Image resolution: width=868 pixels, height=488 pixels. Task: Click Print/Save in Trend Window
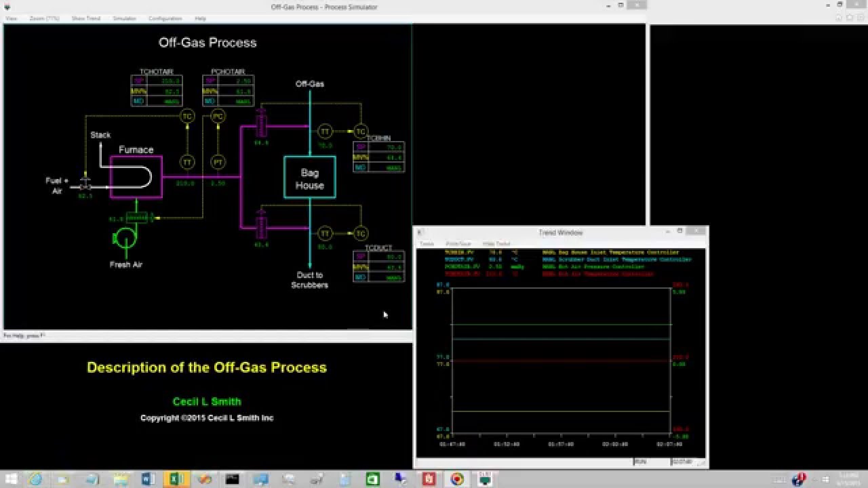pos(458,243)
